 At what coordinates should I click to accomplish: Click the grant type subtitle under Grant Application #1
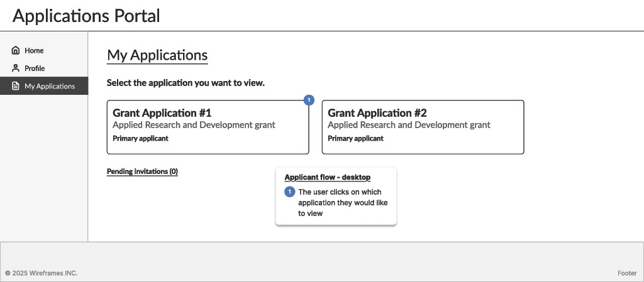tap(194, 125)
